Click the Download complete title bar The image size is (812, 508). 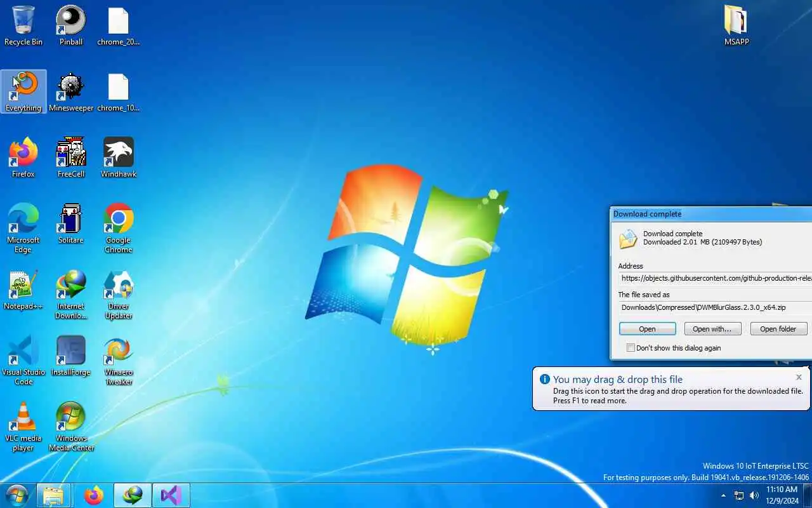pos(711,214)
